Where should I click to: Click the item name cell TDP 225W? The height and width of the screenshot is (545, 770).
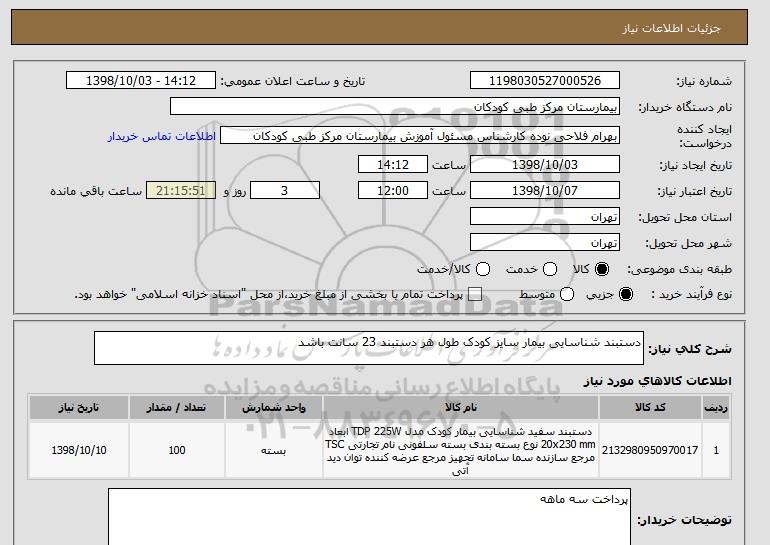[461, 450]
